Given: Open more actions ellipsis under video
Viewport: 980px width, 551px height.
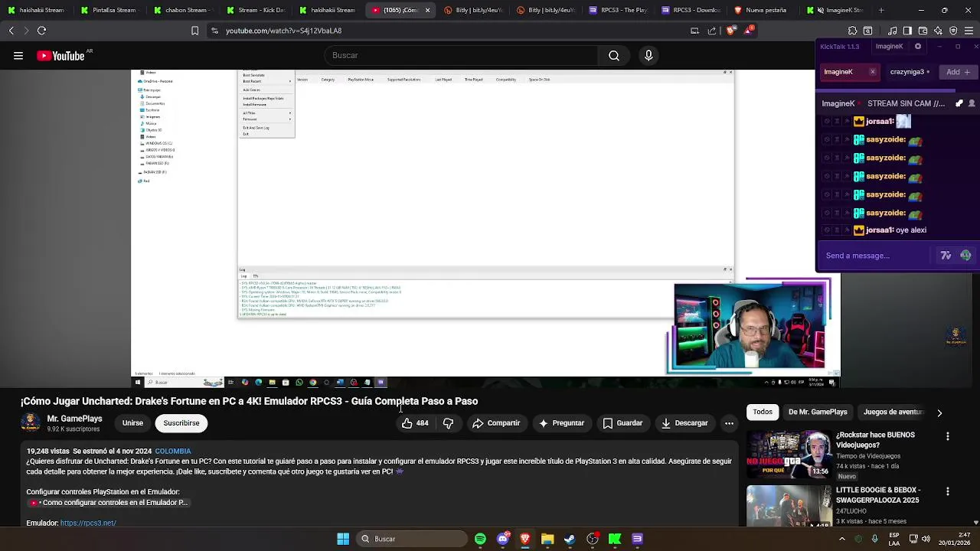Looking at the screenshot, I should [729, 423].
